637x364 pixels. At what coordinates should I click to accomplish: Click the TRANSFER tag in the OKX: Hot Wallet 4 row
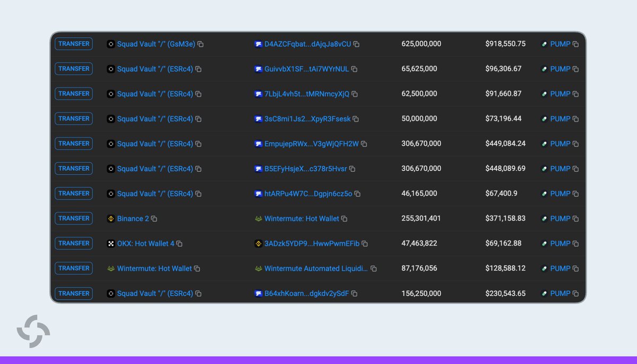click(x=74, y=244)
